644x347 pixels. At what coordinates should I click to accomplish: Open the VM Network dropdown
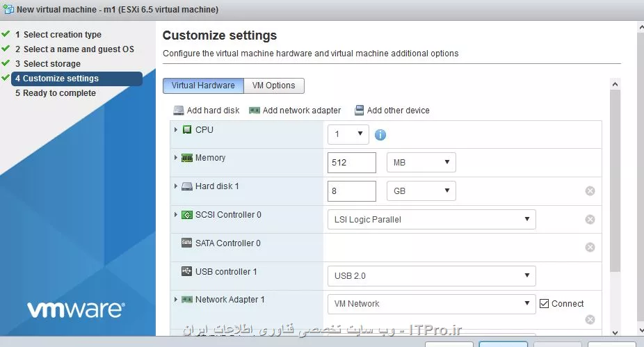432,304
